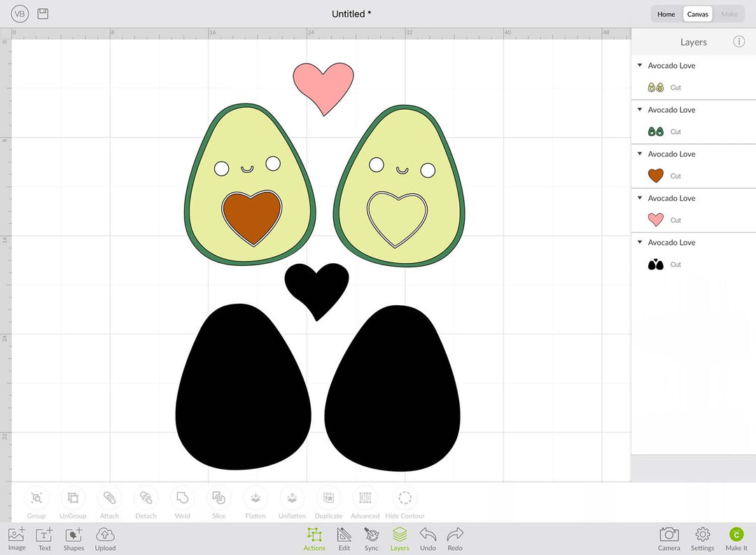Open the VB user profile icon
The width and height of the screenshot is (756, 555).
(20, 13)
